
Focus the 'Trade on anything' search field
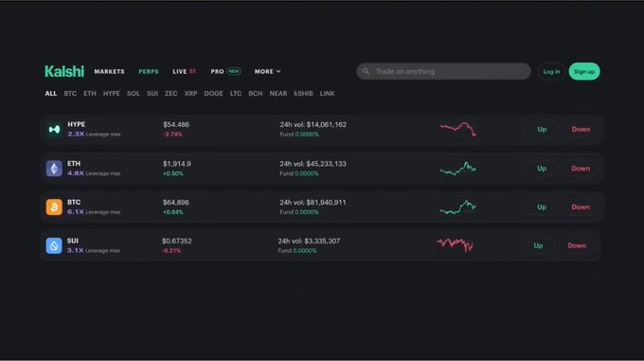(443, 71)
